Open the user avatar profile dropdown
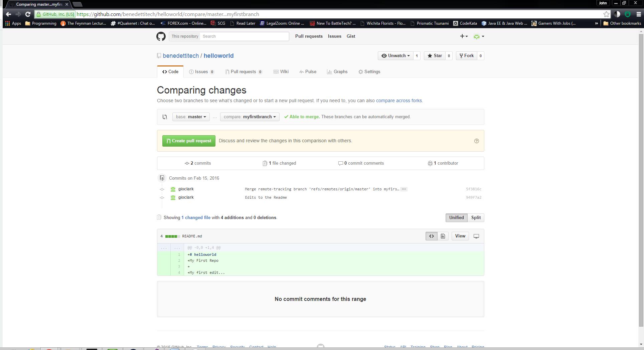 click(x=479, y=36)
